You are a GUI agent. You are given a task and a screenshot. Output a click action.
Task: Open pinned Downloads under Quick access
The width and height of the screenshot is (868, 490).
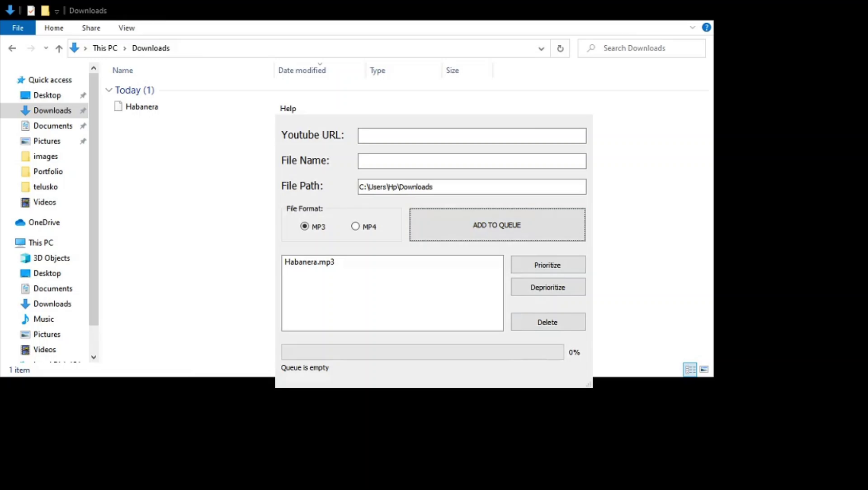pos(52,110)
